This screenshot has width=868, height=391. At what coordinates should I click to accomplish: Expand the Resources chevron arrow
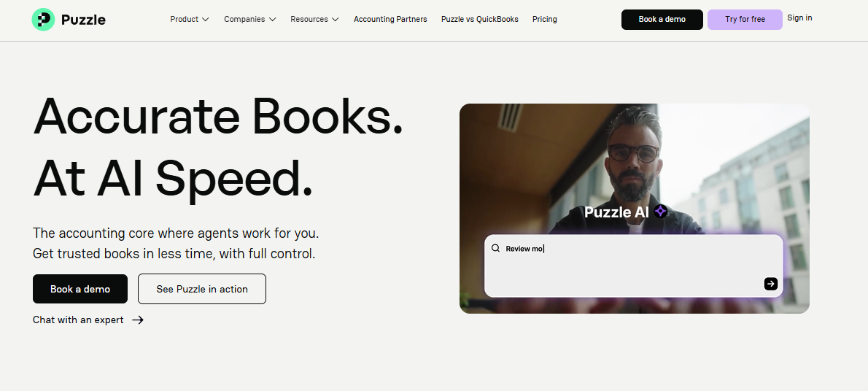point(336,20)
